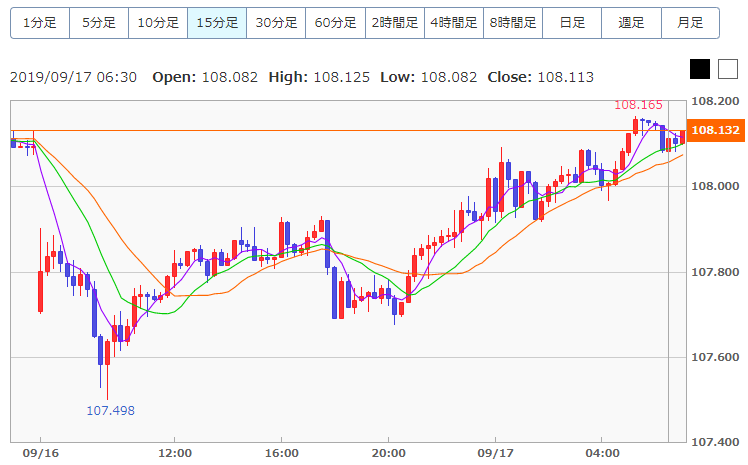Select the 月足 monthly chart
748x465 pixels.
[x=690, y=23]
